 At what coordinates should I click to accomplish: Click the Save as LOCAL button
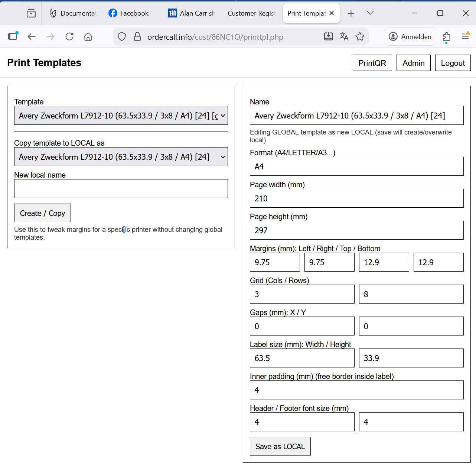coord(280,446)
